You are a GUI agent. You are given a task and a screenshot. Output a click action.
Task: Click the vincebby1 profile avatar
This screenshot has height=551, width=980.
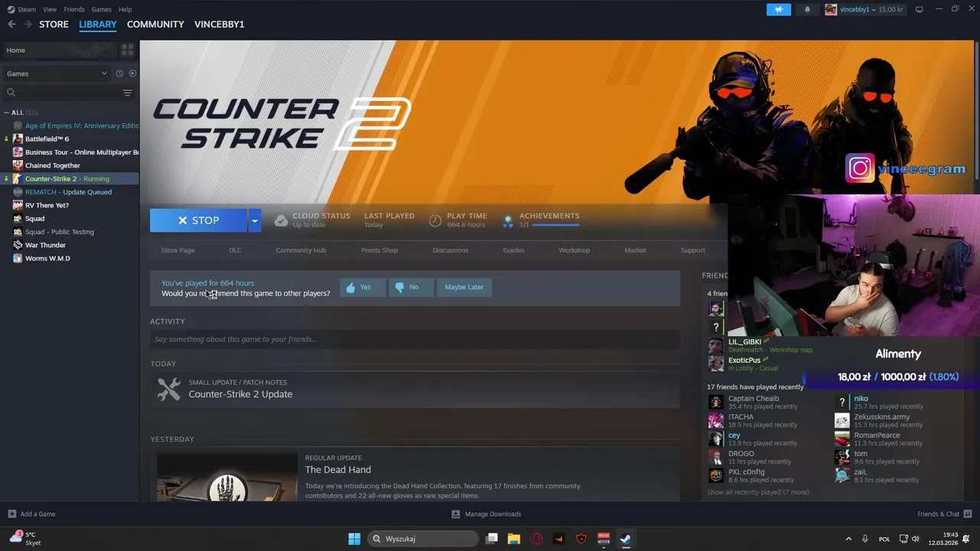(831, 9)
